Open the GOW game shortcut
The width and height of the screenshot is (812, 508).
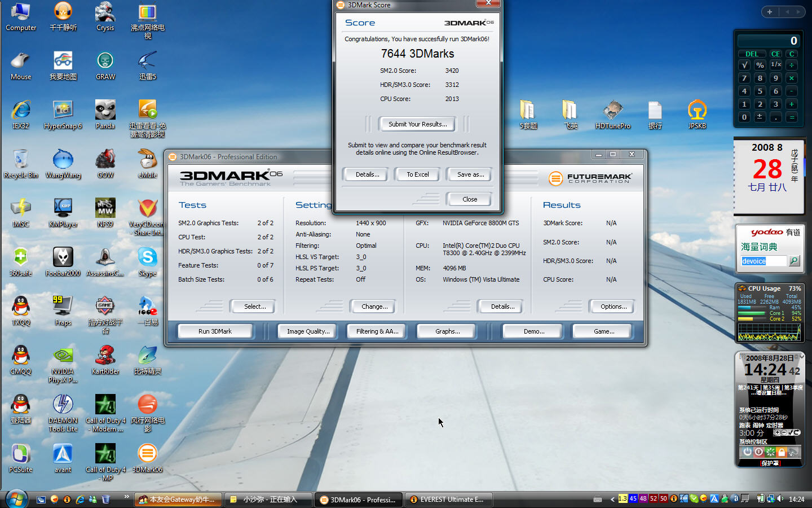pyautogui.click(x=105, y=164)
